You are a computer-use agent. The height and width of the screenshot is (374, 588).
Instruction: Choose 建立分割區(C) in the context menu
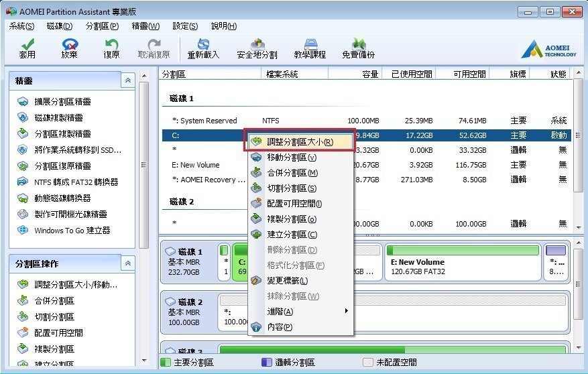(x=300, y=234)
